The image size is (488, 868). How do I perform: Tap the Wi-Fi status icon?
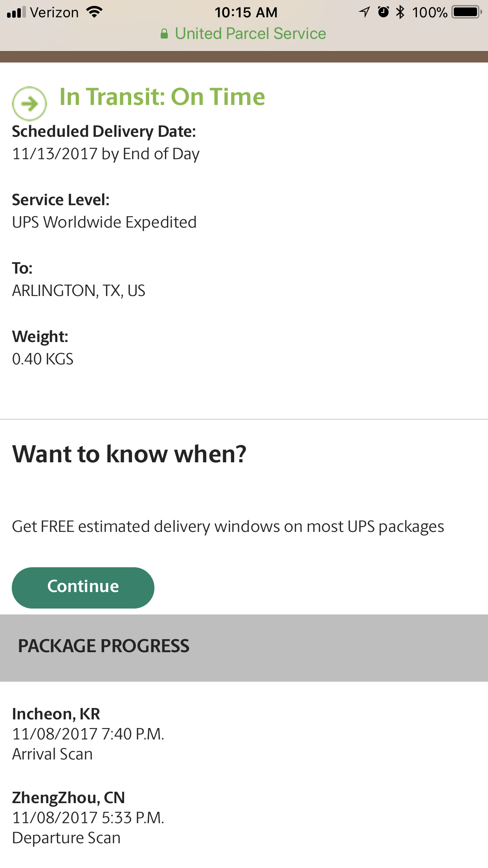[x=94, y=12]
